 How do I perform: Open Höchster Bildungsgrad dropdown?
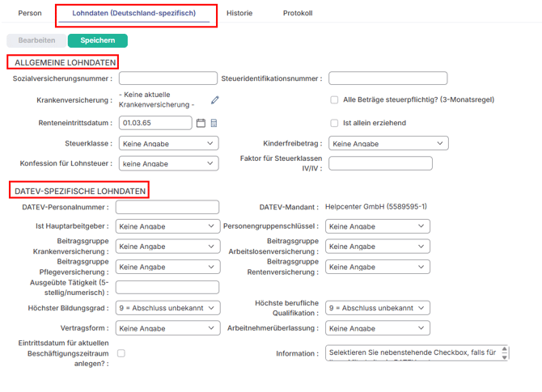click(x=168, y=308)
